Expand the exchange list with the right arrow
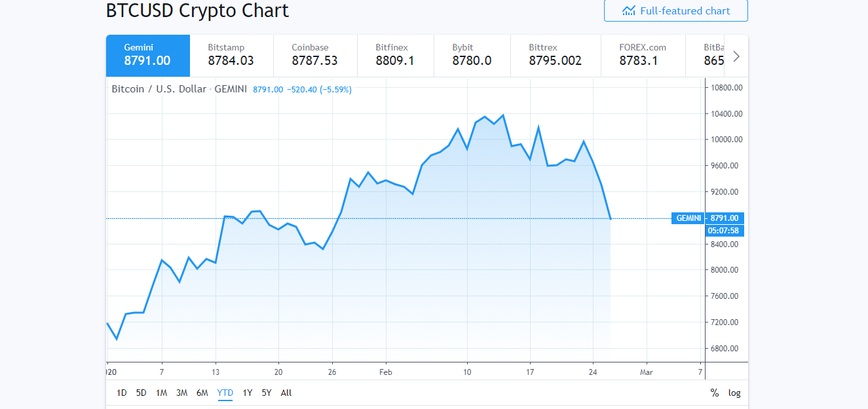 [x=736, y=56]
